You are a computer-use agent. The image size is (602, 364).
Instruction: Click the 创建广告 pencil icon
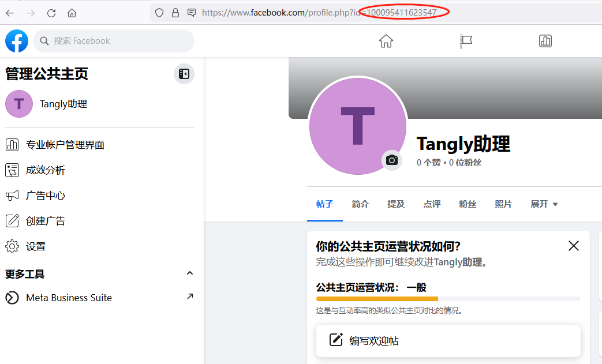pos(12,221)
